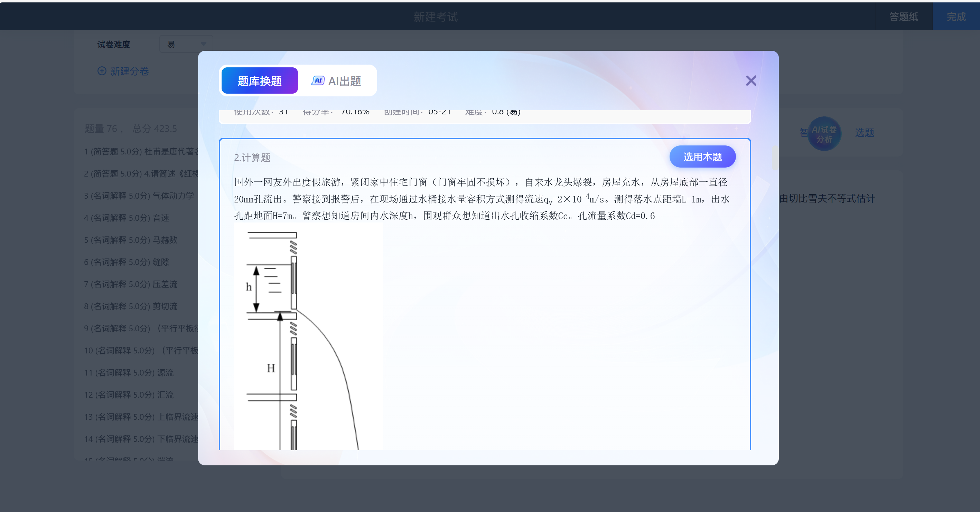Open the 答题纸 button in header

coord(904,17)
